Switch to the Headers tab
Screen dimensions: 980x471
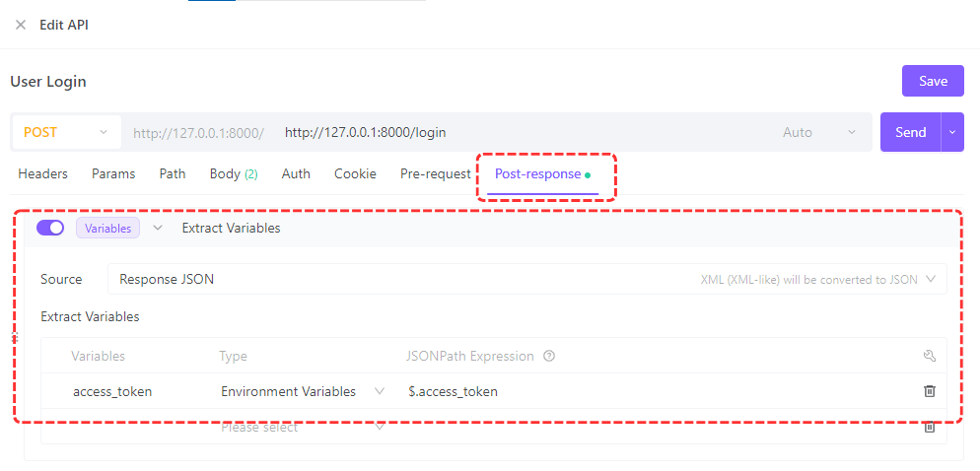42,173
